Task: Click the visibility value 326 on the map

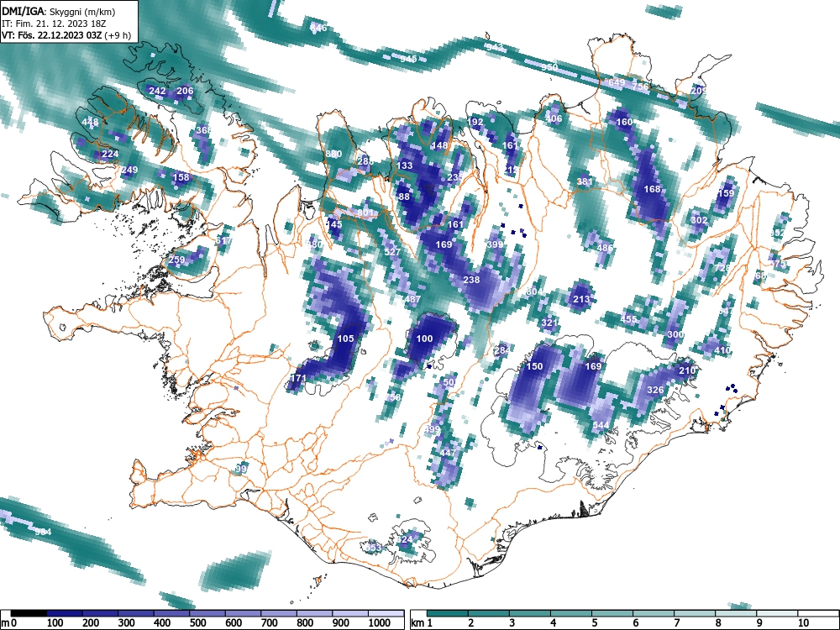Action: pos(656,390)
